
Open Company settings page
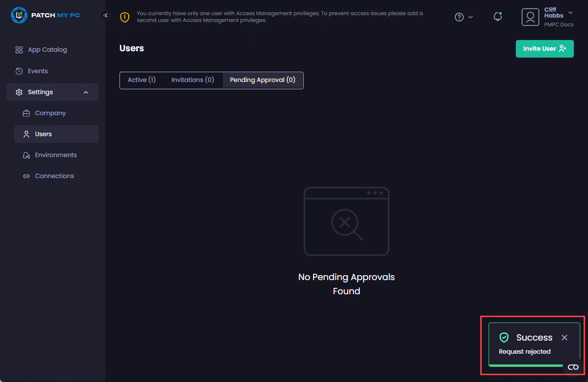[x=50, y=113]
